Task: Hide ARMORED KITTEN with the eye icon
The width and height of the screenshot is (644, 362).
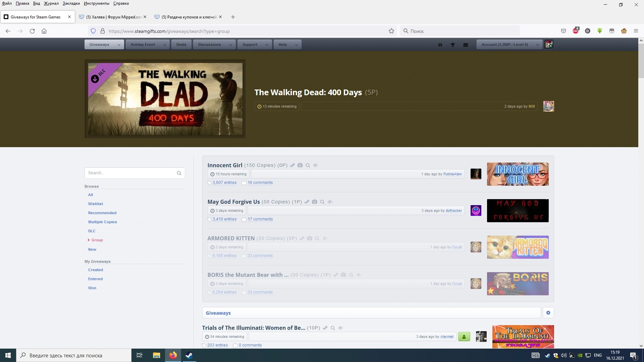Action: (325, 238)
